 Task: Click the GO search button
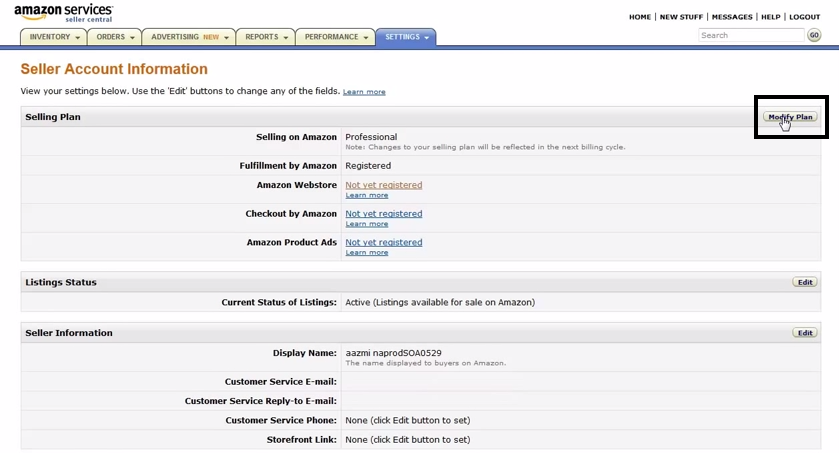click(814, 35)
